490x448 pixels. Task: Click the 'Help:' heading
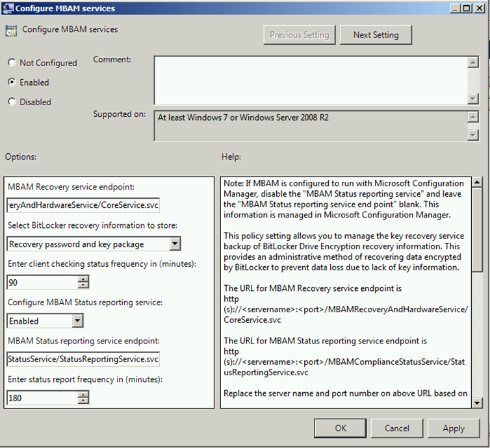click(231, 156)
